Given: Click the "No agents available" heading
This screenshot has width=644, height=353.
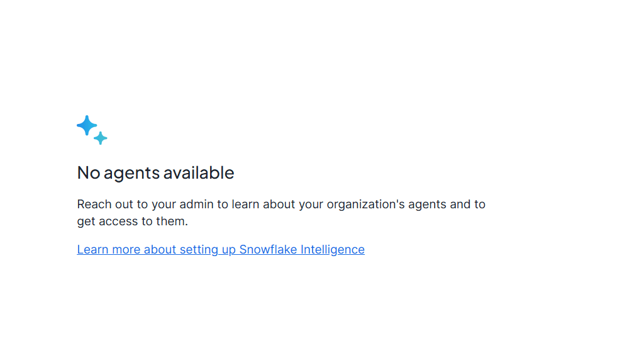Looking at the screenshot, I should pyautogui.click(x=155, y=172).
